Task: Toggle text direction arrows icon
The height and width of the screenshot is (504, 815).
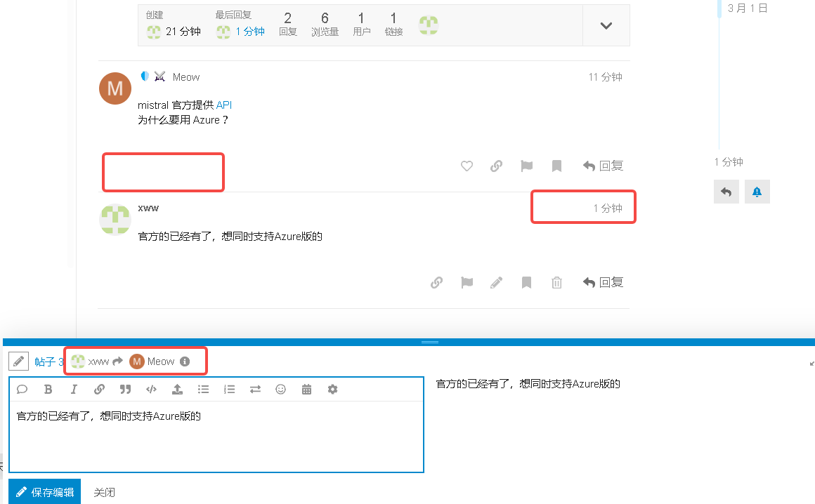Action: 254,390
